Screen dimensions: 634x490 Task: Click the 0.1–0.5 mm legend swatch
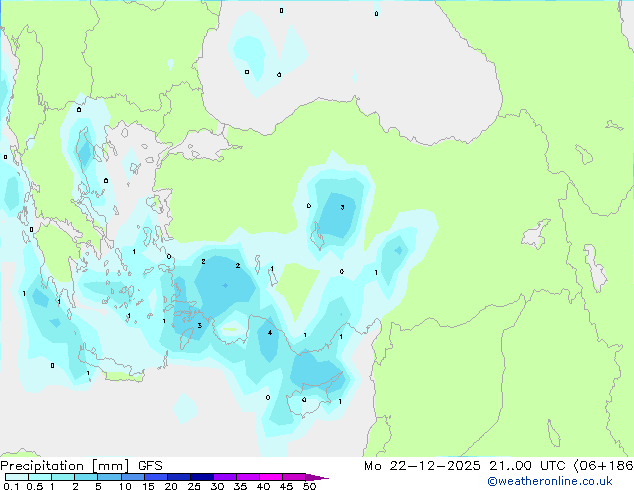[17, 477]
